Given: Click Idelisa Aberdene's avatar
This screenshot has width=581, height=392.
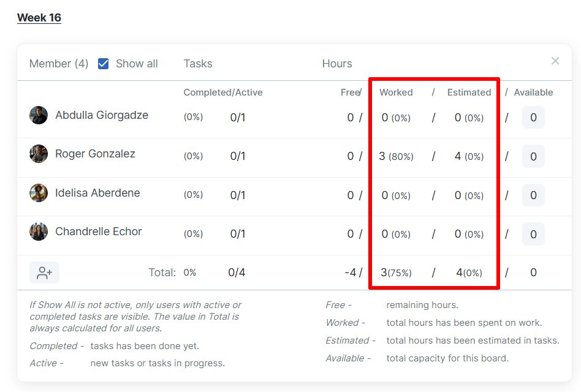Looking at the screenshot, I should [39, 193].
